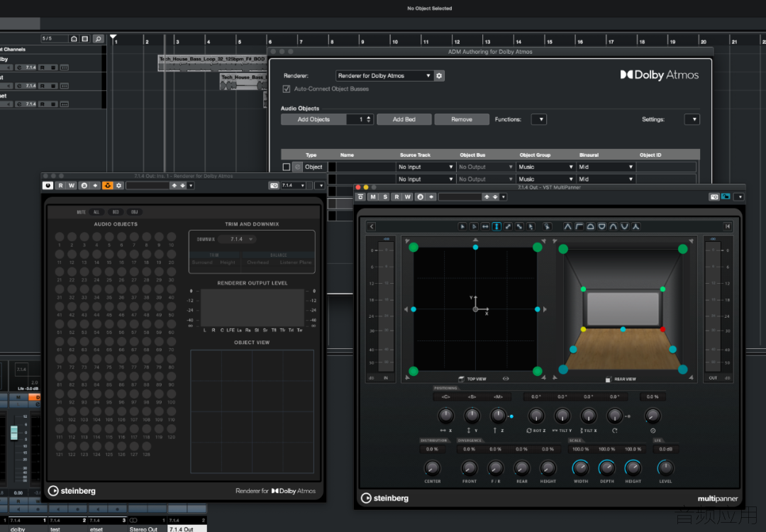766x532 pixels.
Task: Open first row No Input source track dropdown
Action: 426,167
